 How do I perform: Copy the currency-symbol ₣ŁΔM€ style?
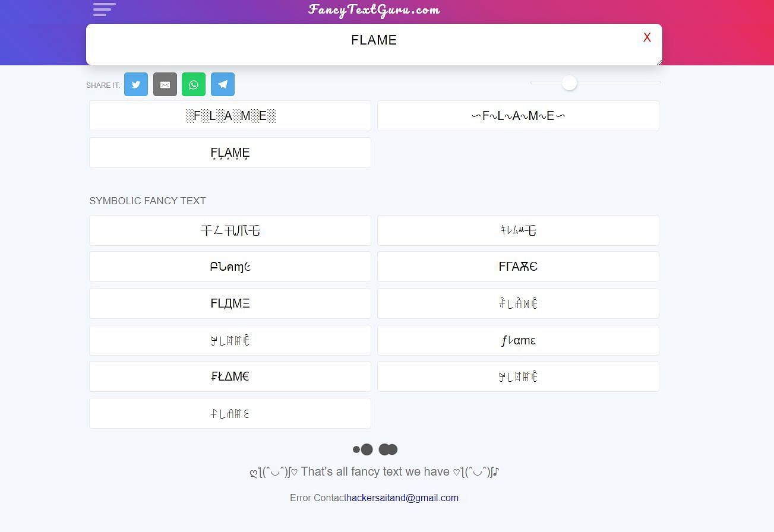[230, 376]
